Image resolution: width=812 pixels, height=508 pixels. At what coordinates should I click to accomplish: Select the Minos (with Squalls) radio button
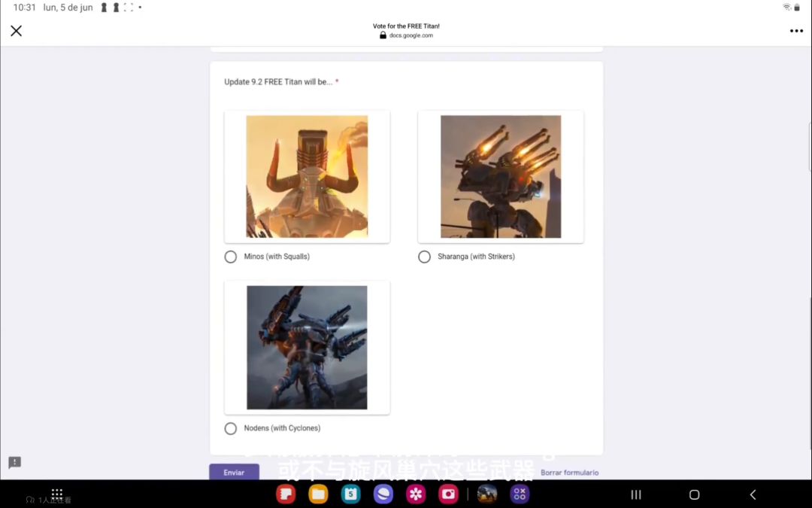[x=231, y=257]
